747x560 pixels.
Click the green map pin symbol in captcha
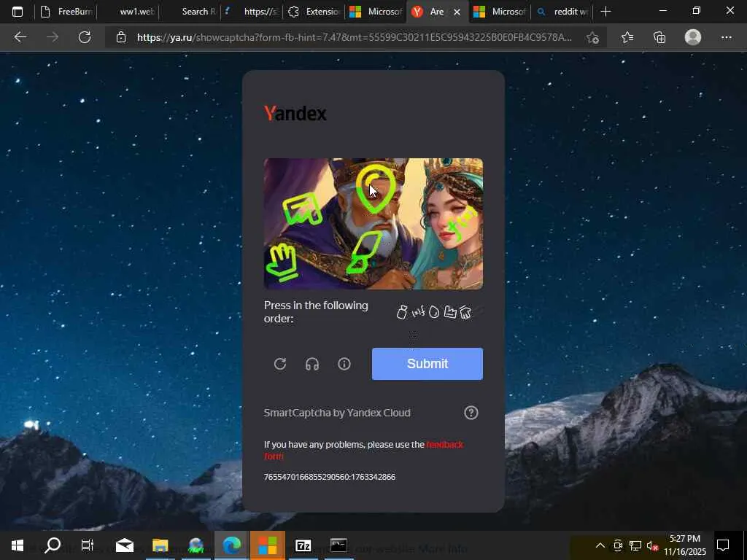376,189
